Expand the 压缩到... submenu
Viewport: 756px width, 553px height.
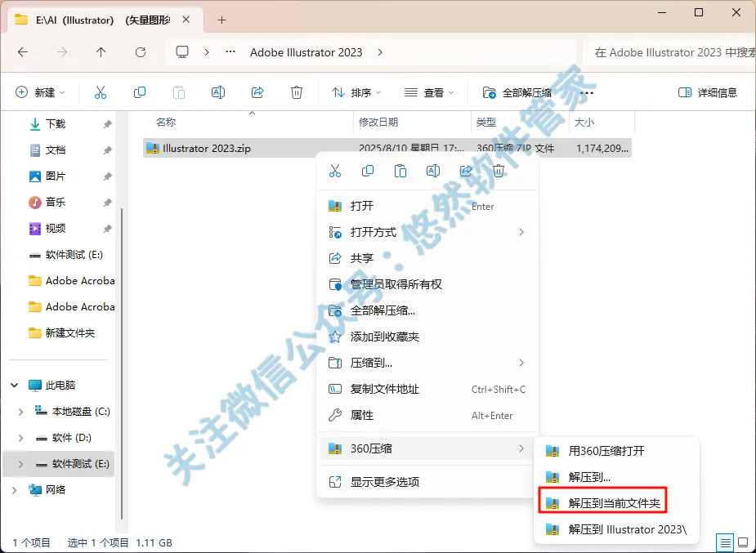click(427, 363)
